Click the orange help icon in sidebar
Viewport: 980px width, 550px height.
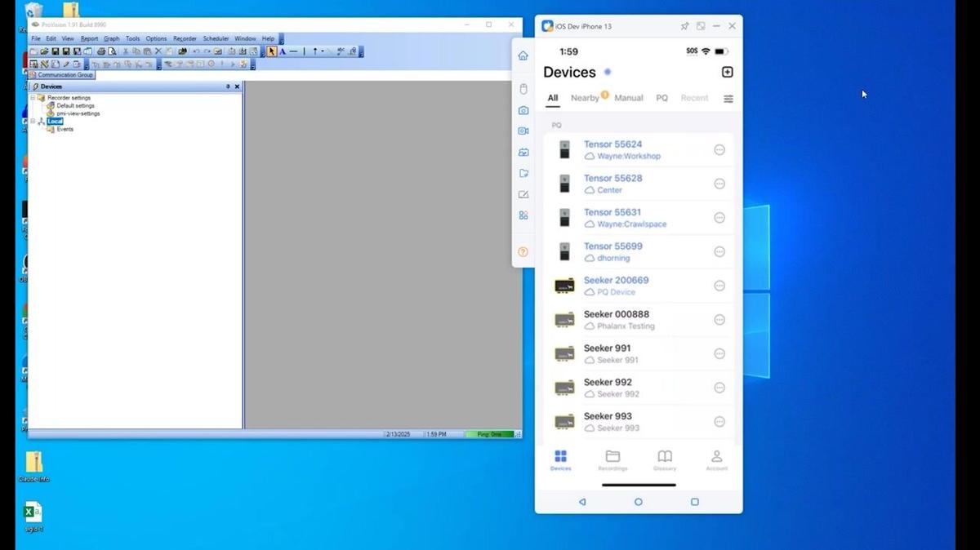[x=523, y=252]
